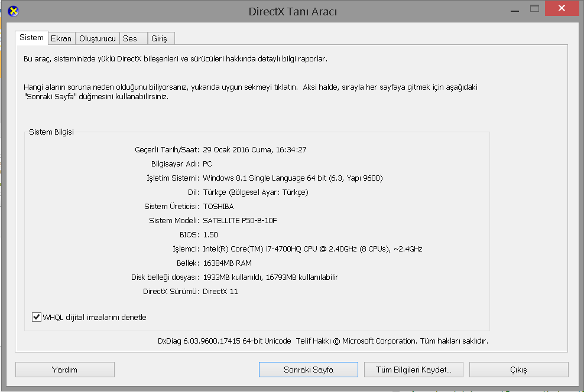This screenshot has height=392, width=584.
Task: Click the DirectX Tanı Aracı window title
Action: click(x=293, y=12)
